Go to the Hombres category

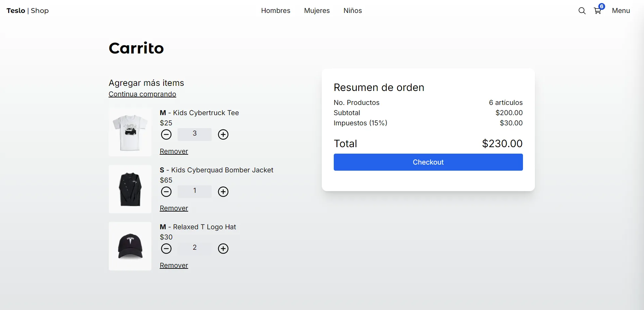(x=275, y=11)
